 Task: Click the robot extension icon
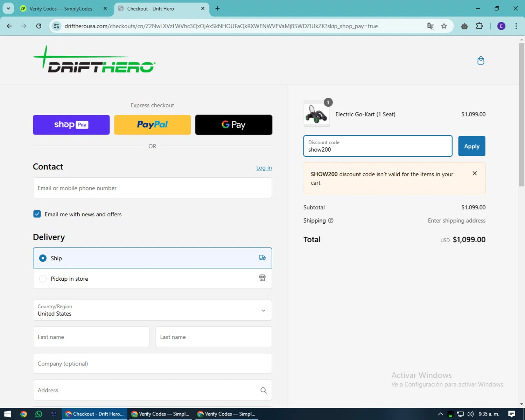pos(464,26)
